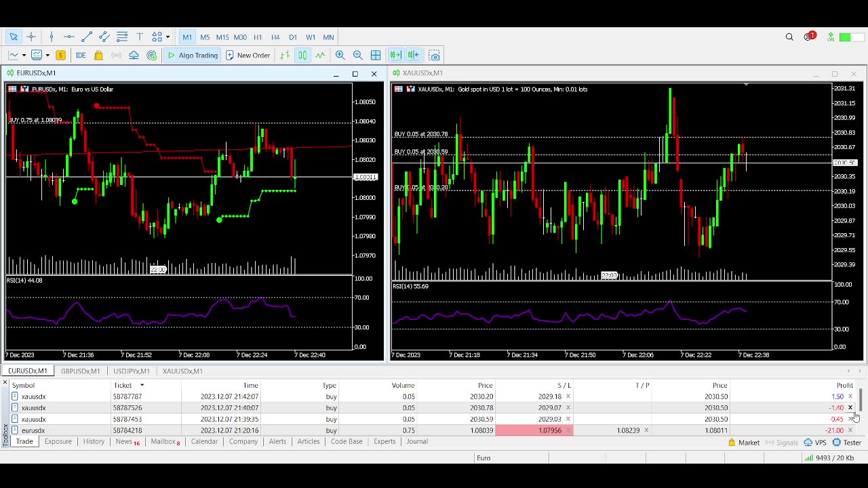Take a chart screenshot with camera icon
This screenshot has height=488, width=868.
pyautogui.click(x=435, y=56)
